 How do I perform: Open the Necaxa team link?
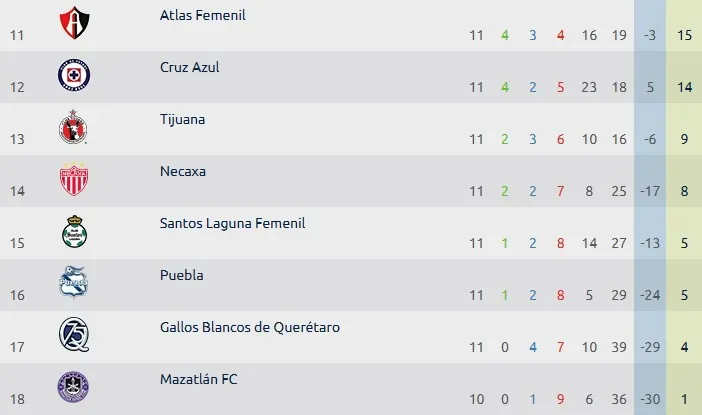[x=183, y=172]
